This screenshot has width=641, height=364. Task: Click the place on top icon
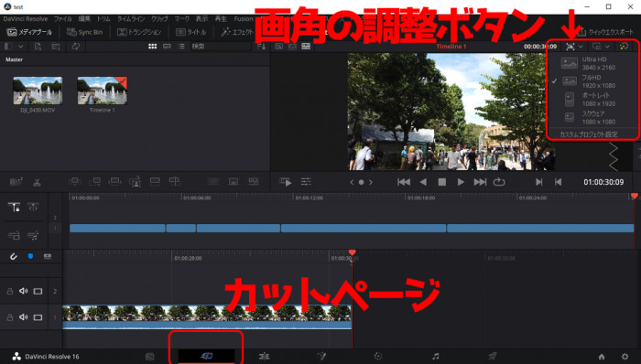pyautogui.click(x=155, y=182)
